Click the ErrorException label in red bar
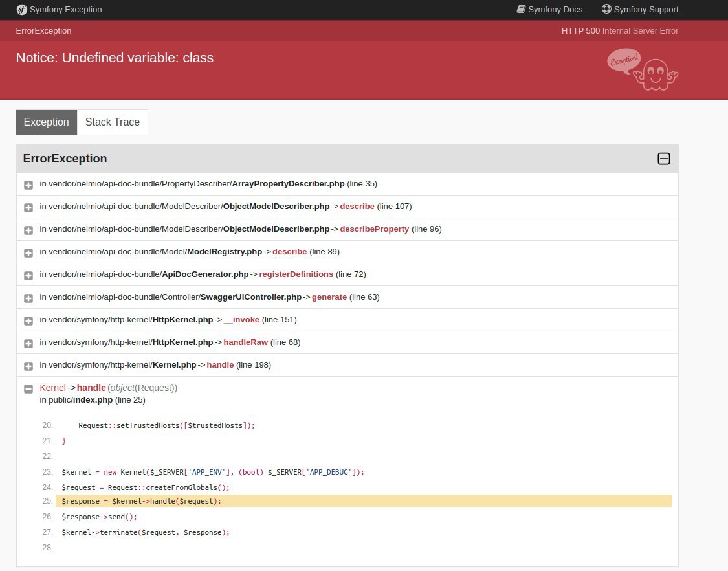The image size is (728, 571). tap(43, 30)
